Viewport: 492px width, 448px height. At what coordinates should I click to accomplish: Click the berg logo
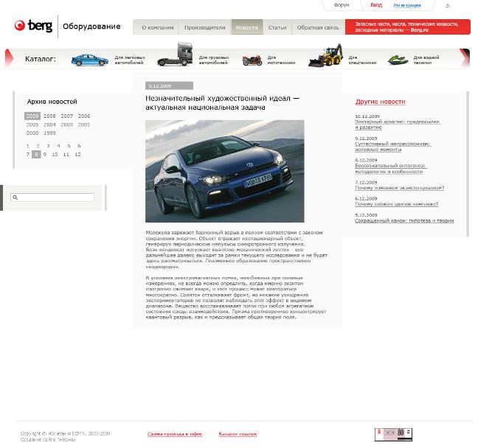[x=33, y=25]
